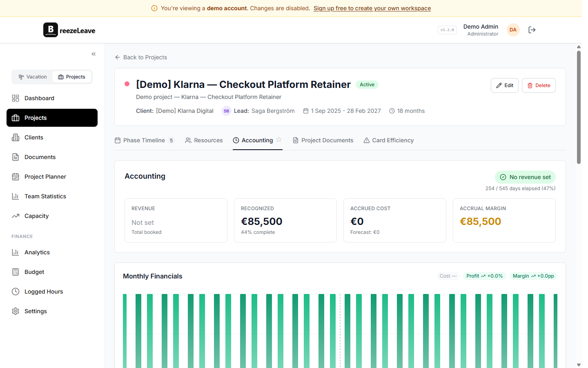Open Dashboard in sidebar
Viewport: 588px width, 368px height.
[x=52, y=98]
